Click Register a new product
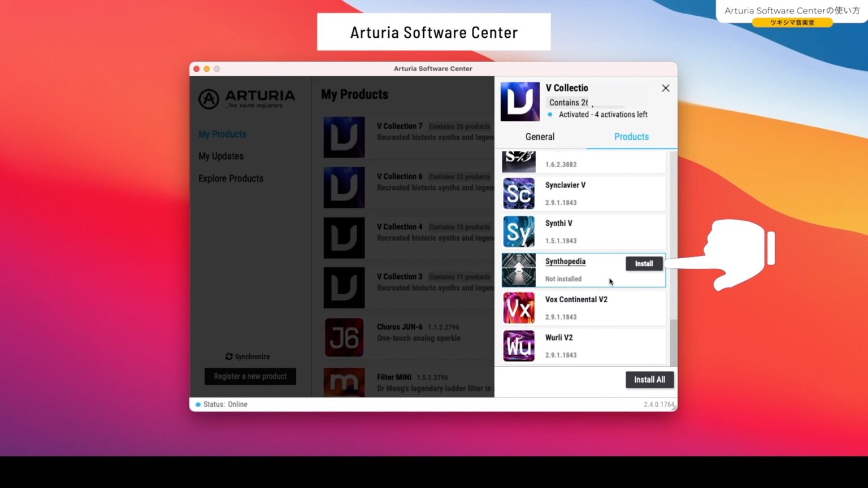The width and height of the screenshot is (868, 488). coord(250,376)
